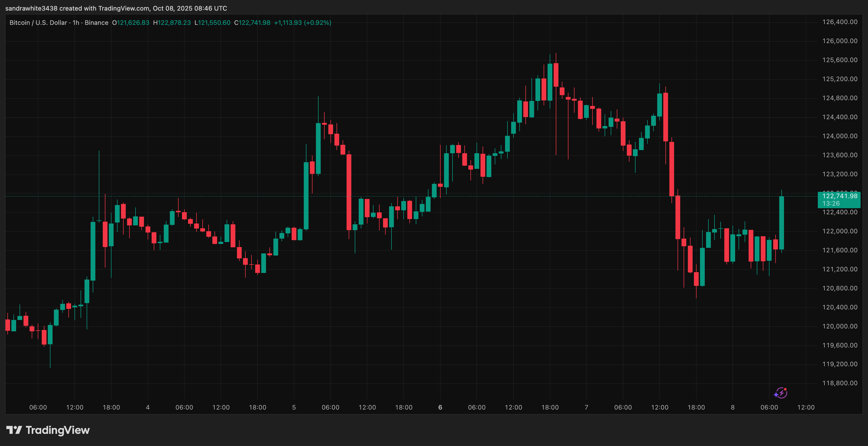The image size is (868, 446).
Task: Click the high value H122,878.23
Action: point(172,22)
